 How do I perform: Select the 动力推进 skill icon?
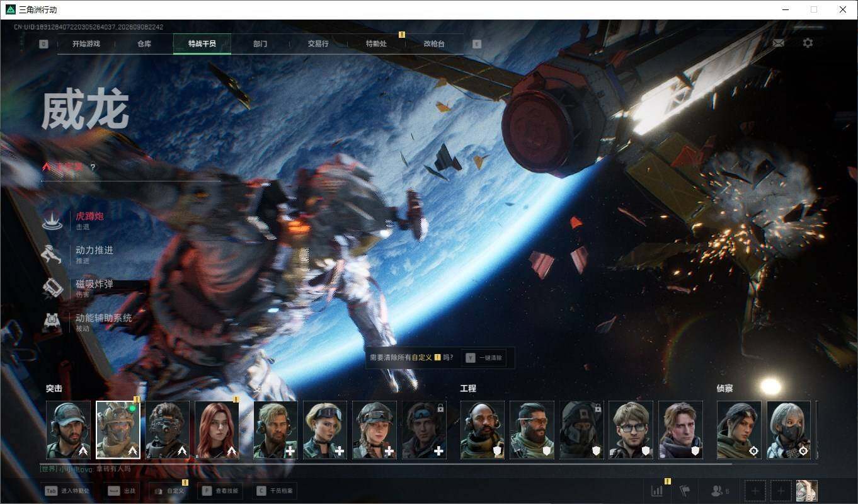click(x=52, y=255)
